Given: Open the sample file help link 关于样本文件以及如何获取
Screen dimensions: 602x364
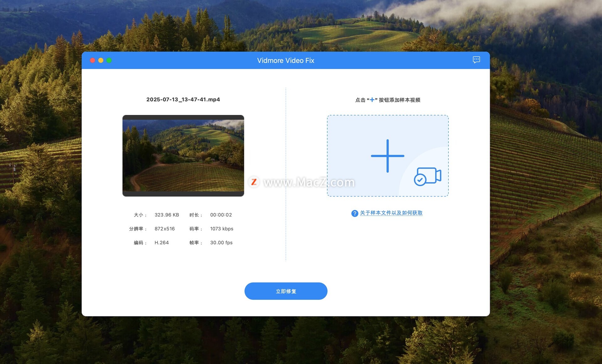Looking at the screenshot, I should [391, 213].
